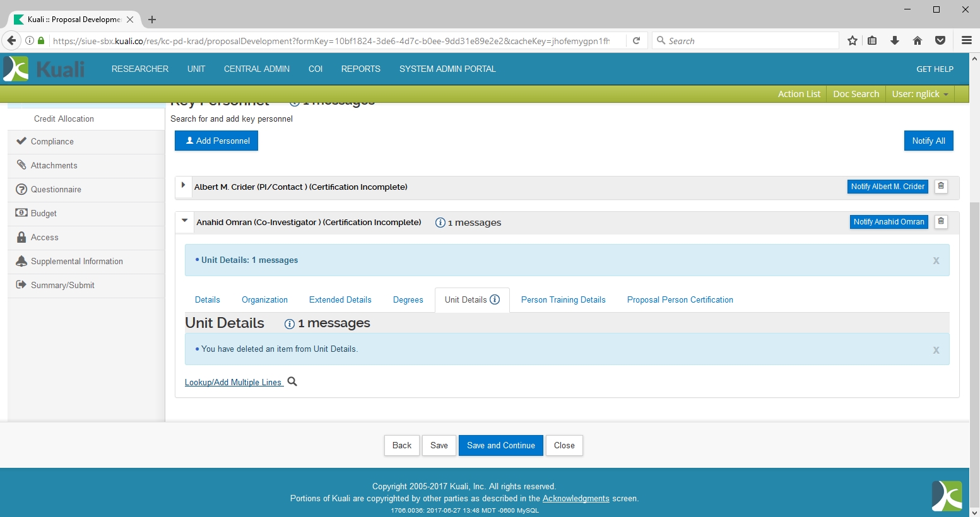Click browser home icon
The image size is (980, 517).
[x=918, y=41]
